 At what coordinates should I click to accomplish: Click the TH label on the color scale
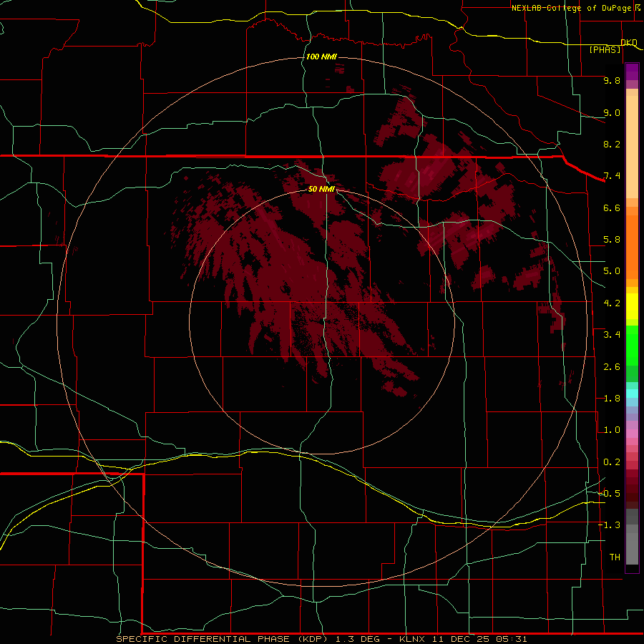(615, 557)
